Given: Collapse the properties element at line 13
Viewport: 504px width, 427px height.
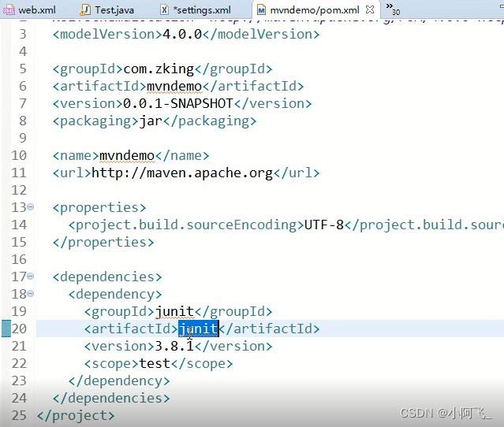Looking at the screenshot, I should [x=31, y=206].
